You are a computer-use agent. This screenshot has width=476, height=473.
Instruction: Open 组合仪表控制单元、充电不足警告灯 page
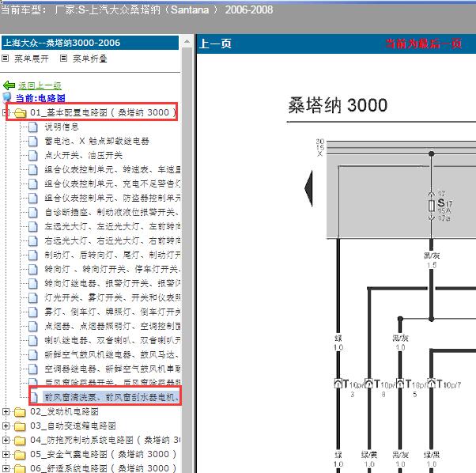[112, 184]
